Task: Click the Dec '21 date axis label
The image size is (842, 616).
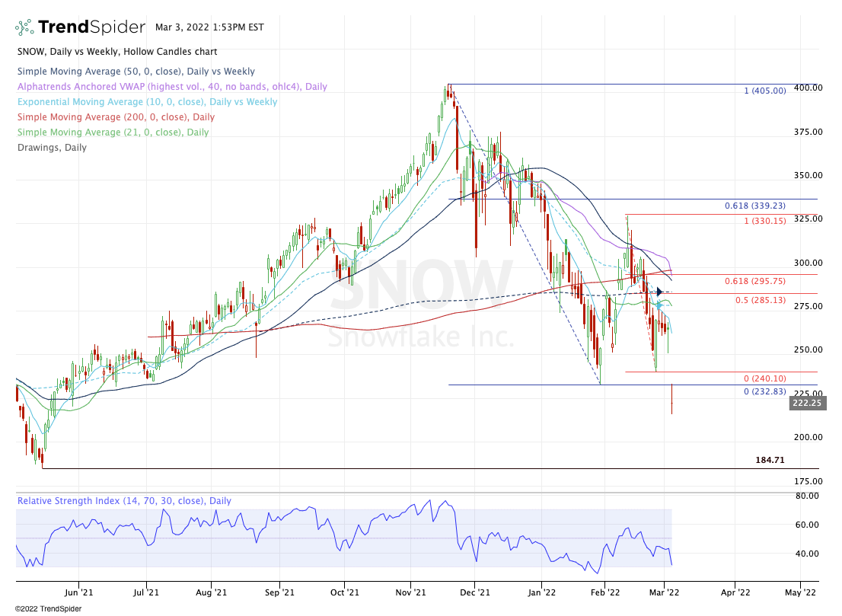Action: pos(475,592)
